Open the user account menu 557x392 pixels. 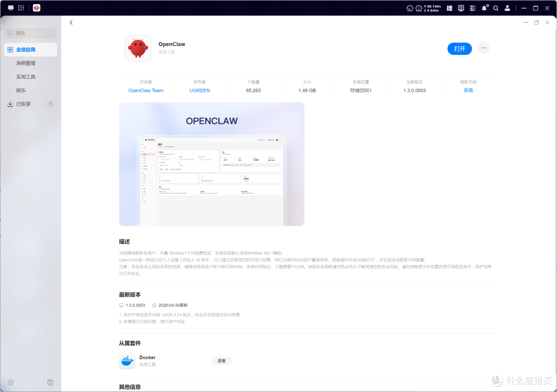[507, 8]
